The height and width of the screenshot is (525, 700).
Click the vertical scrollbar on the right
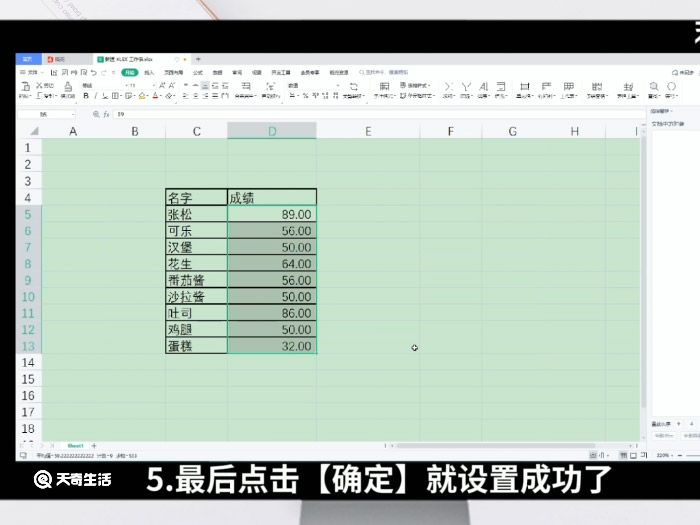click(x=643, y=272)
